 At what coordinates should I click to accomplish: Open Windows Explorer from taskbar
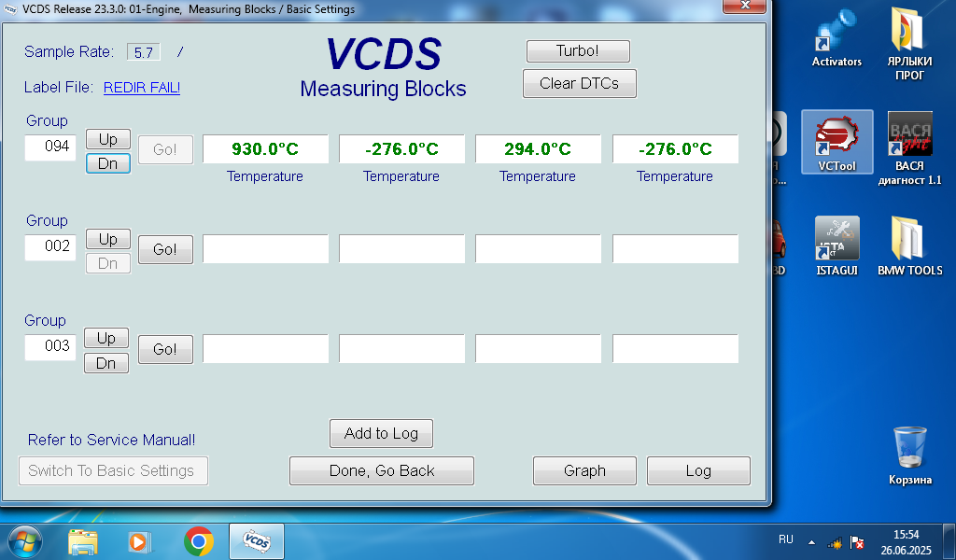tap(83, 541)
